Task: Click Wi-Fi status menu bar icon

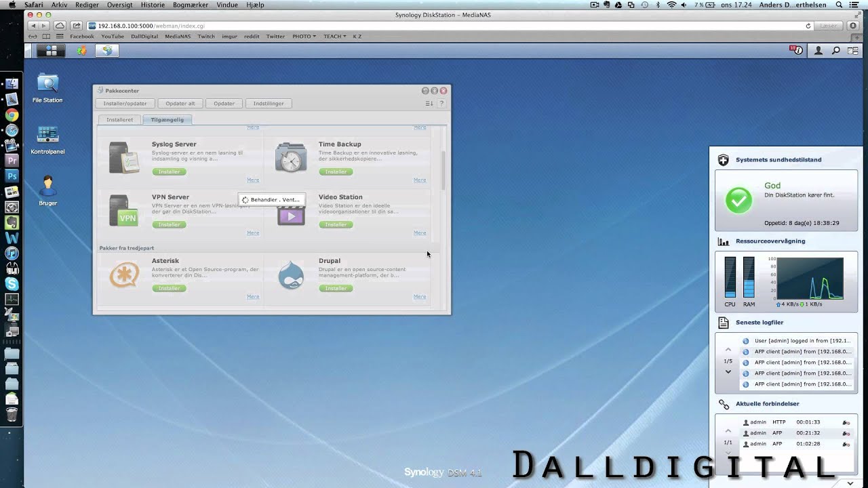Action: point(671,5)
